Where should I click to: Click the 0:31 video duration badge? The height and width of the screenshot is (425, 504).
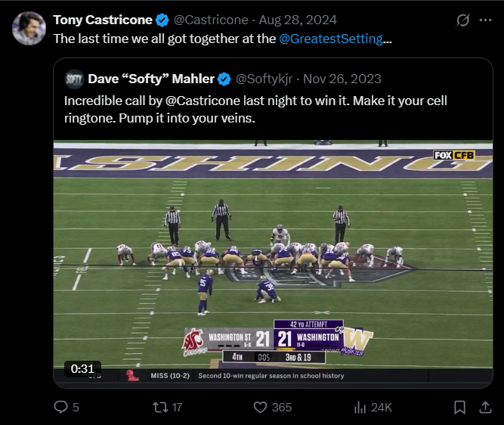(x=82, y=368)
